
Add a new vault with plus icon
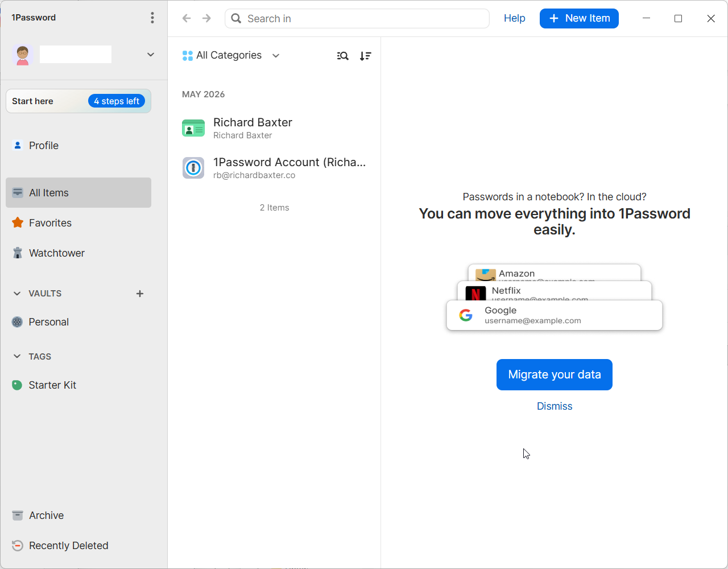point(140,294)
